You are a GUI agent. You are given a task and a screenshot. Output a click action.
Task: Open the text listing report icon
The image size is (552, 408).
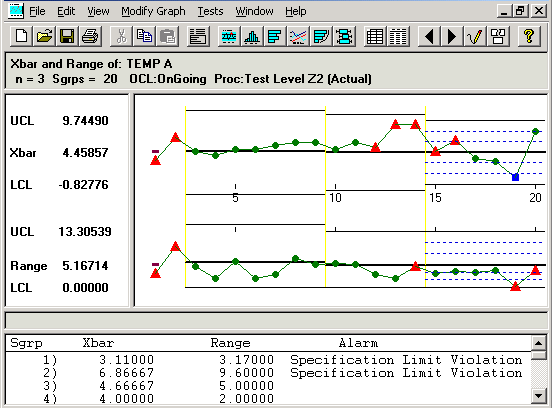point(198,36)
